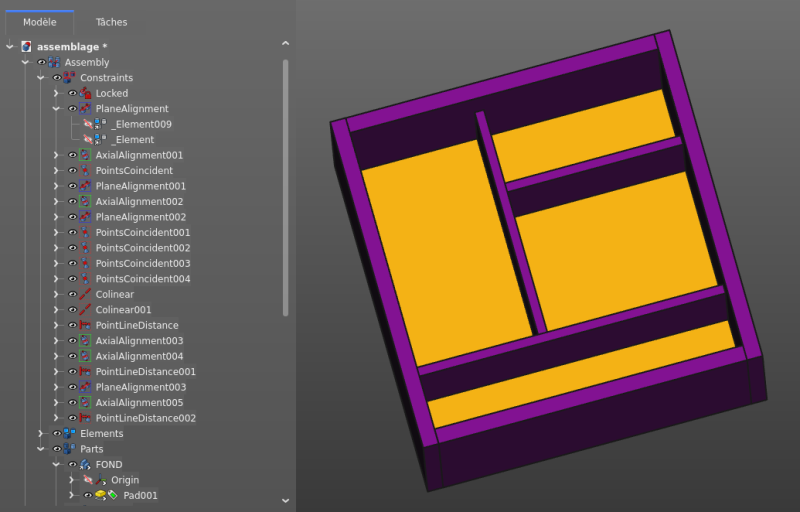This screenshot has height=512, width=800.
Task: Click the AxialAlignment001 icon
Action: 85,155
